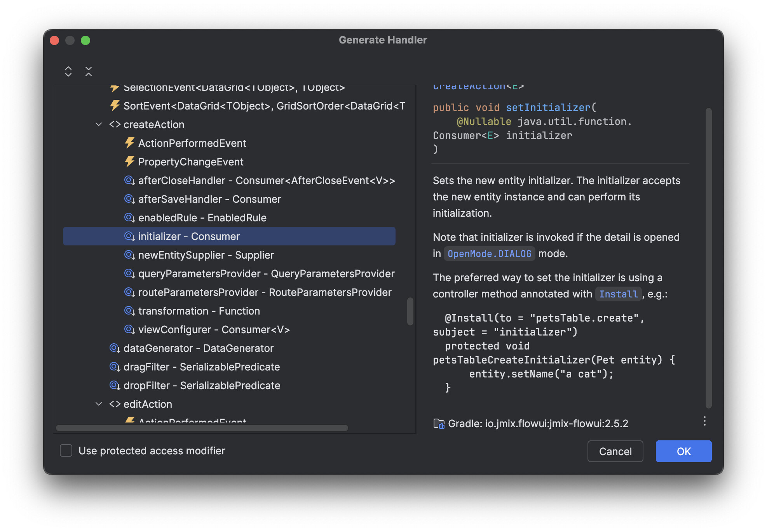Click the install icon beside dragFilter
Screen dimensions: 767x532
pyautogui.click(x=115, y=367)
